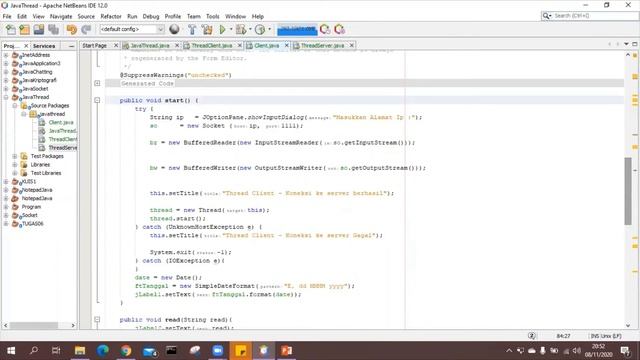Image resolution: width=640 pixels, height=360 pixels.
Task: Click the blue memory usage bar
Action: (297, 29)
